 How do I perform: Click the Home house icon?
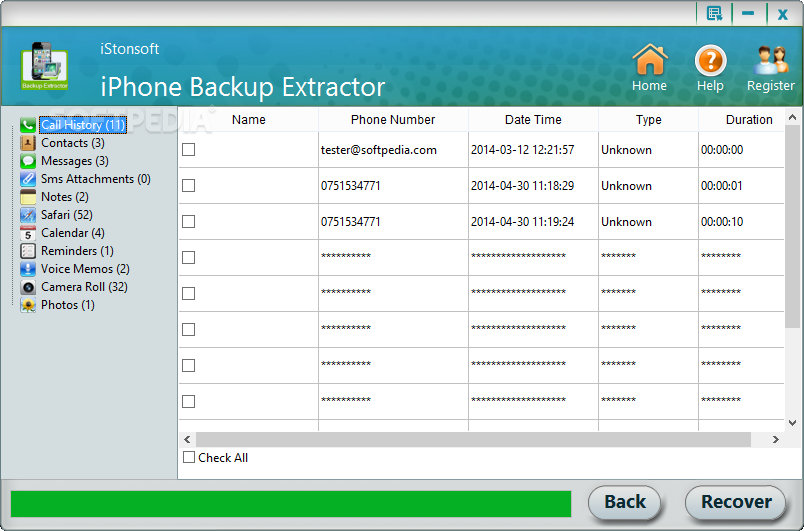coord(650,59)
